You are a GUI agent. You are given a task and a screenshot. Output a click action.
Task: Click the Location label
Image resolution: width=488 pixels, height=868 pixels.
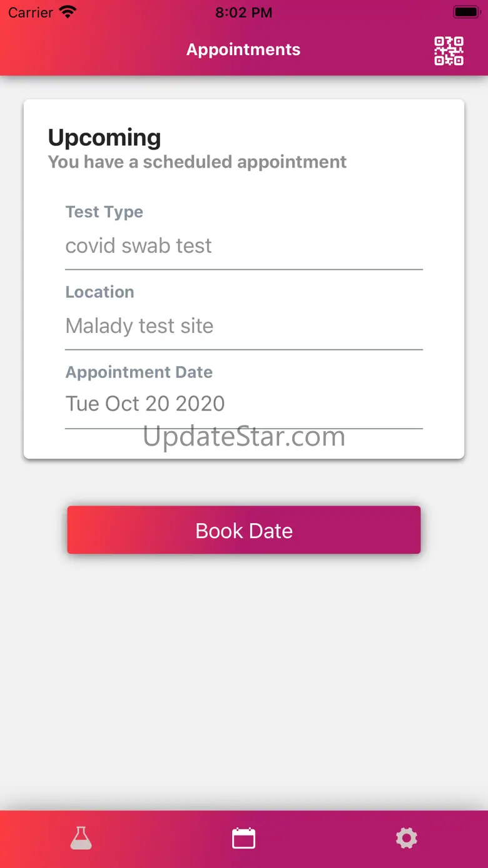coord(100,292)
